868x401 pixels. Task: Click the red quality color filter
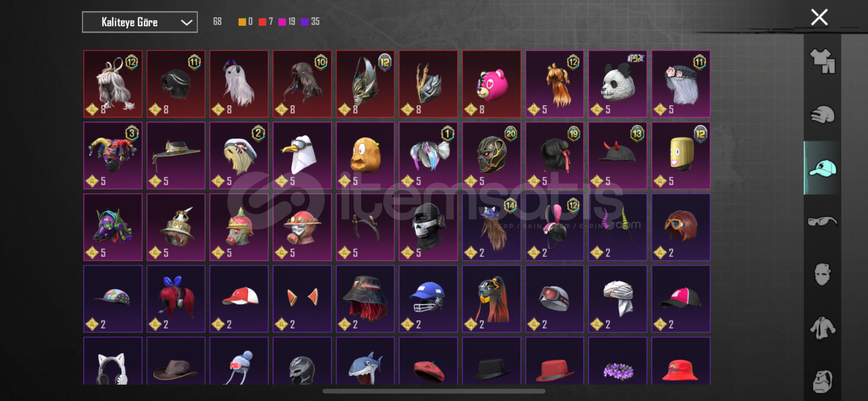(262, 22)
